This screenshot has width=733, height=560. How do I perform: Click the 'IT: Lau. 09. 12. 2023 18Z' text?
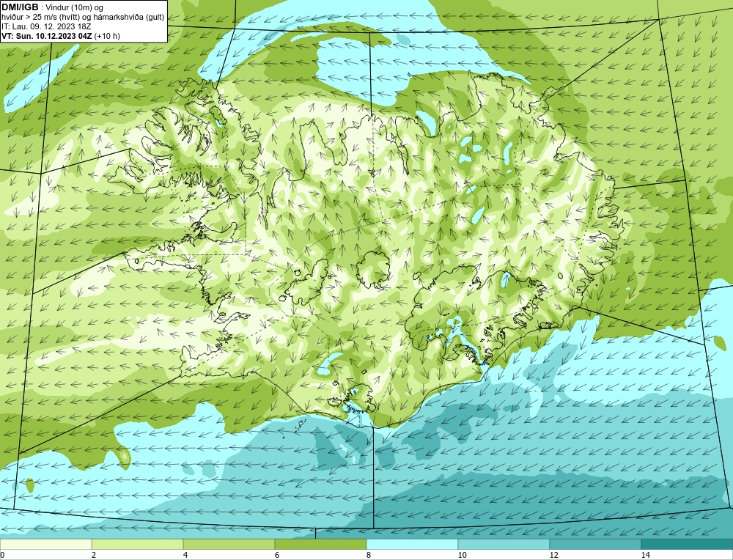(x=46, y=26)
